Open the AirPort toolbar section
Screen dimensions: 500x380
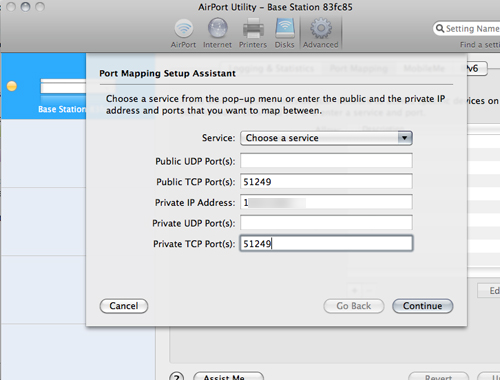(x=183, y=33)
